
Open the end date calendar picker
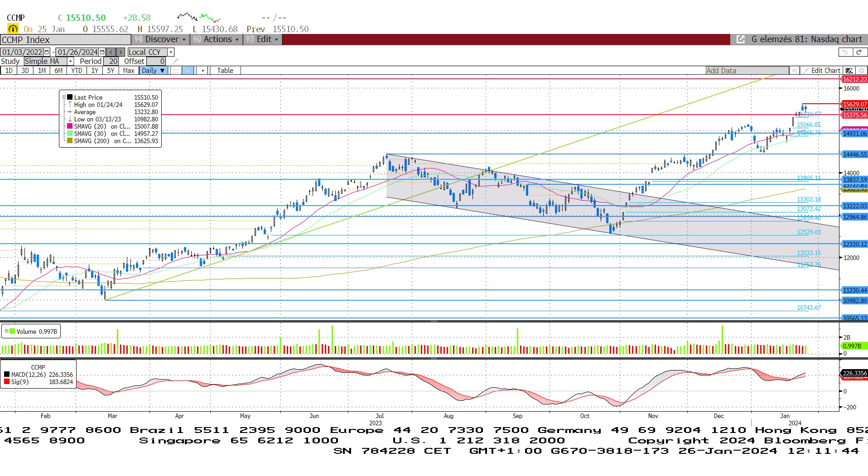click(102, 52)
